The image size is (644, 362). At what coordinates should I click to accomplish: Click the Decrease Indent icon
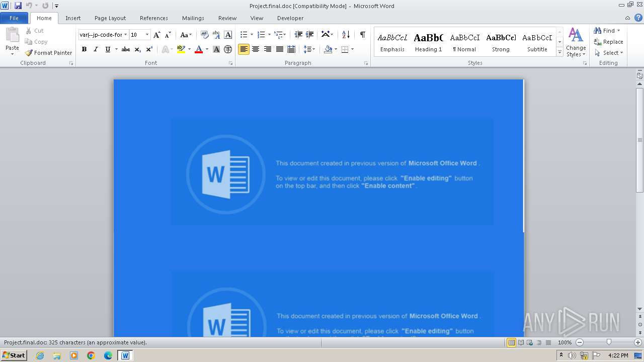pyautogui.click(x=298, y=35)
